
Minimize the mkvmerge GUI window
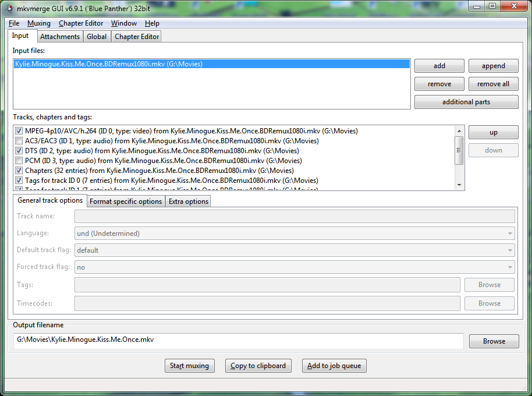point(477,6)
